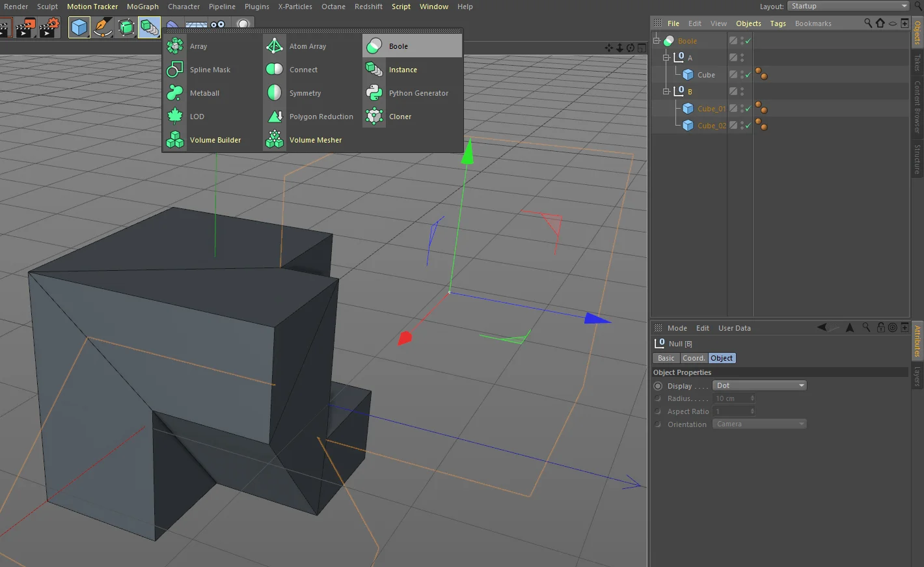Add a Volume Mesher object
This screenshot has height=567, width=924.
click(312, 140)
